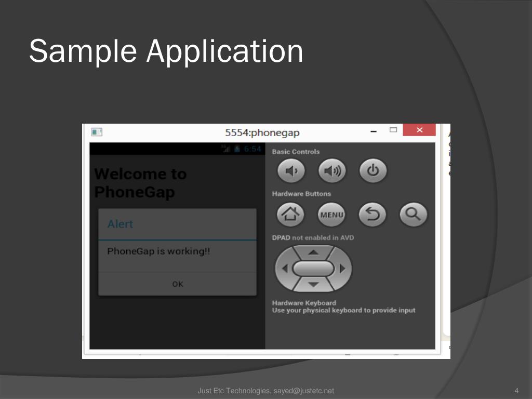Lower volume with the volume down button
The width and height of the screenshot is (532, 399).
coord(291,170)
